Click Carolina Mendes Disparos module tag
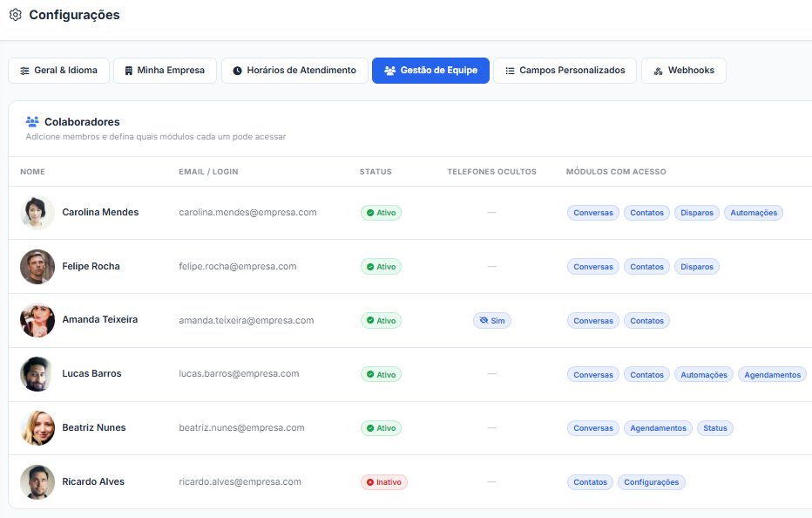The image size is (812, 518). [696, 213]
